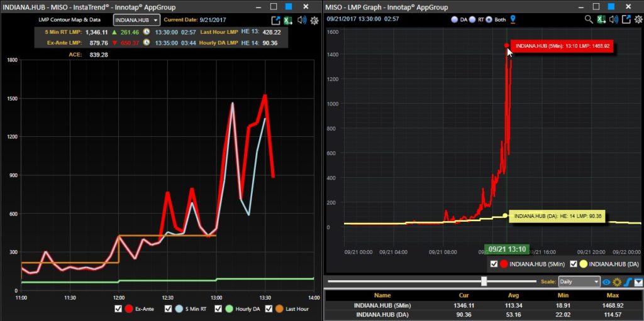The image size is (644, 321).
Task: Select the RT radio button
Action: (x=472, y=19)
